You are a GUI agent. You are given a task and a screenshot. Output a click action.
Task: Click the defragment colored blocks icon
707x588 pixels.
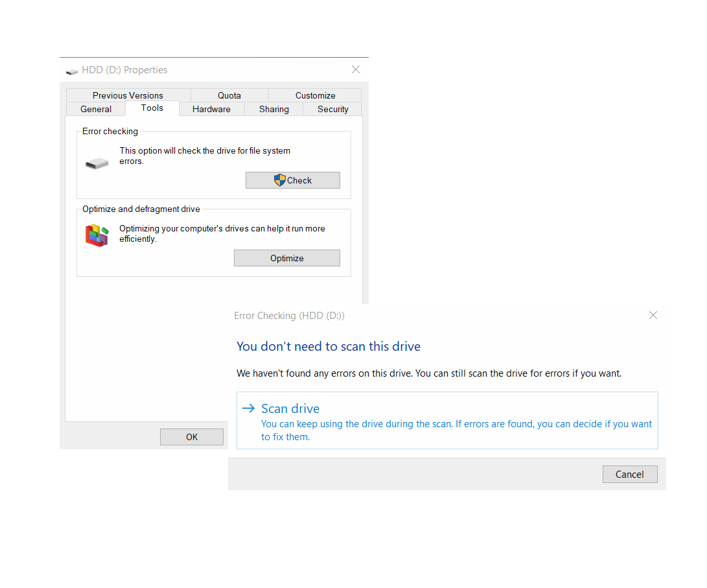coord(97,235)
